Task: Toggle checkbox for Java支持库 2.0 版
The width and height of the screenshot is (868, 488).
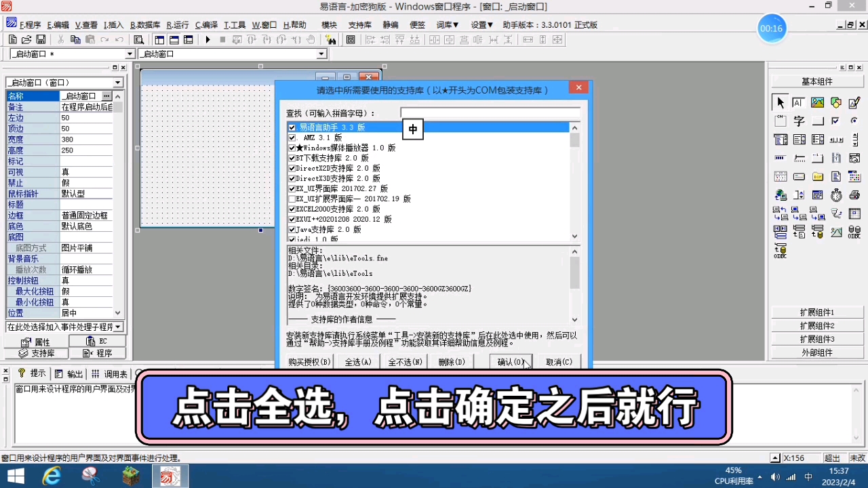Action: [x=292, y=230]
